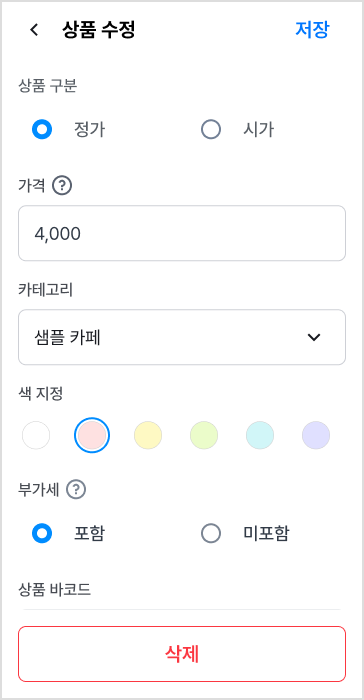364x700 pixels.
Task: Expand the 카테고리 dropdown chevron
Action: pos(314,338)
